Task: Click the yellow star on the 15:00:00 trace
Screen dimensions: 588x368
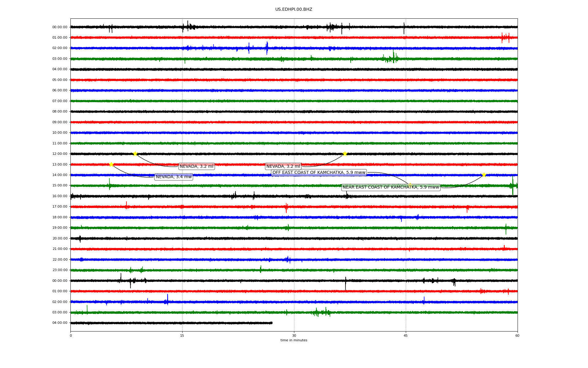Action: tap(410, 185)
